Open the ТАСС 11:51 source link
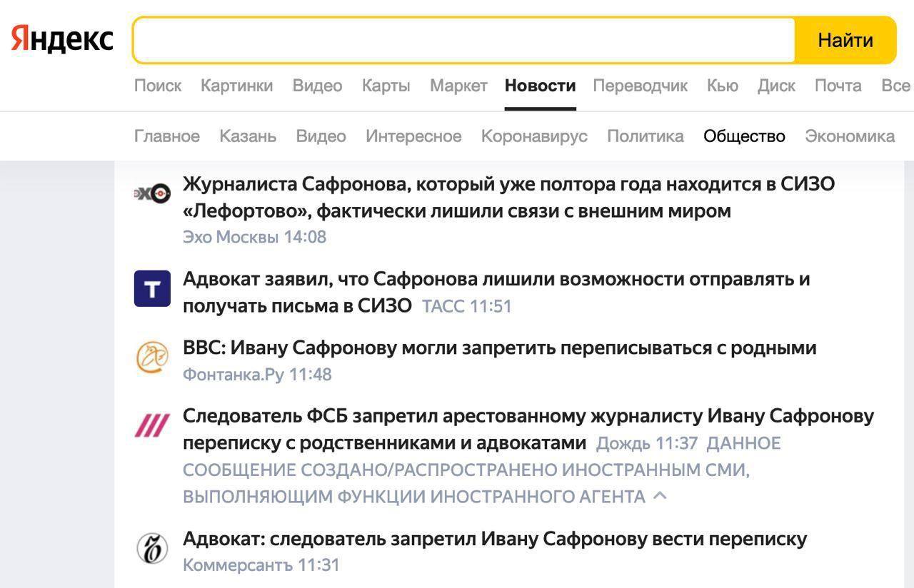This screenshot has height=588, width=914. coord(467,306)
